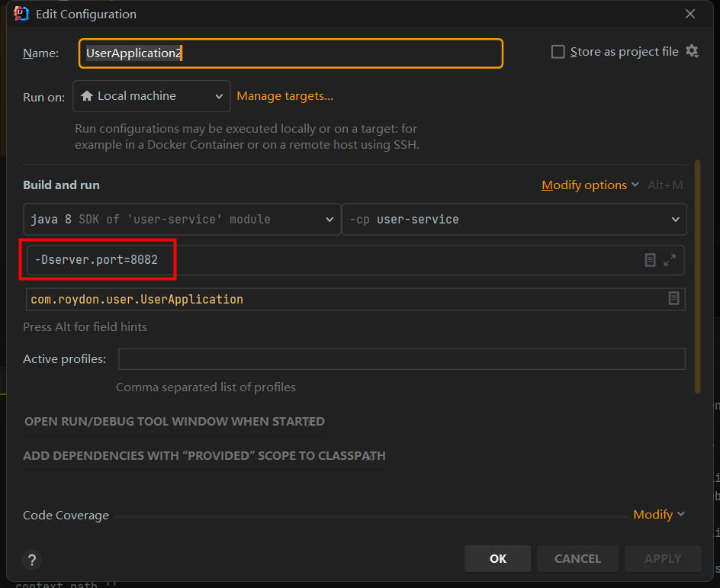Expand the Modify options menu
This screenshot has width=720, height=588.
point(590,185)
